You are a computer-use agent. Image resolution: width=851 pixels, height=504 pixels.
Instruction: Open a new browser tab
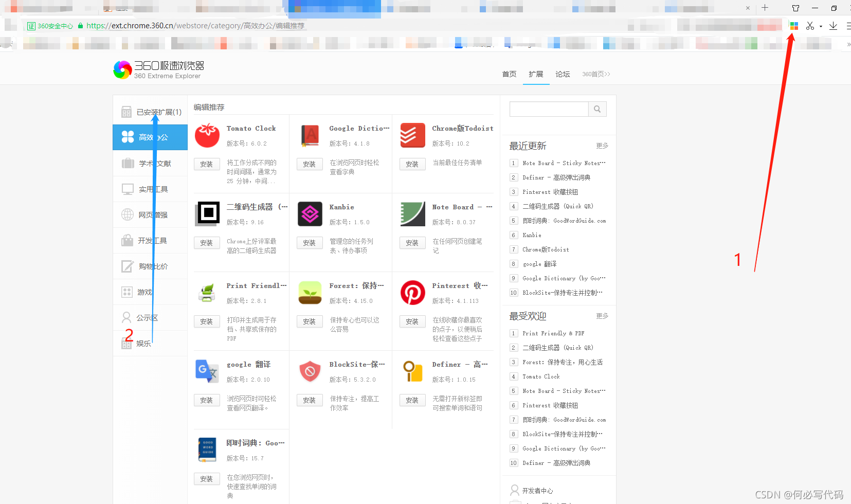tap(765, 8)
